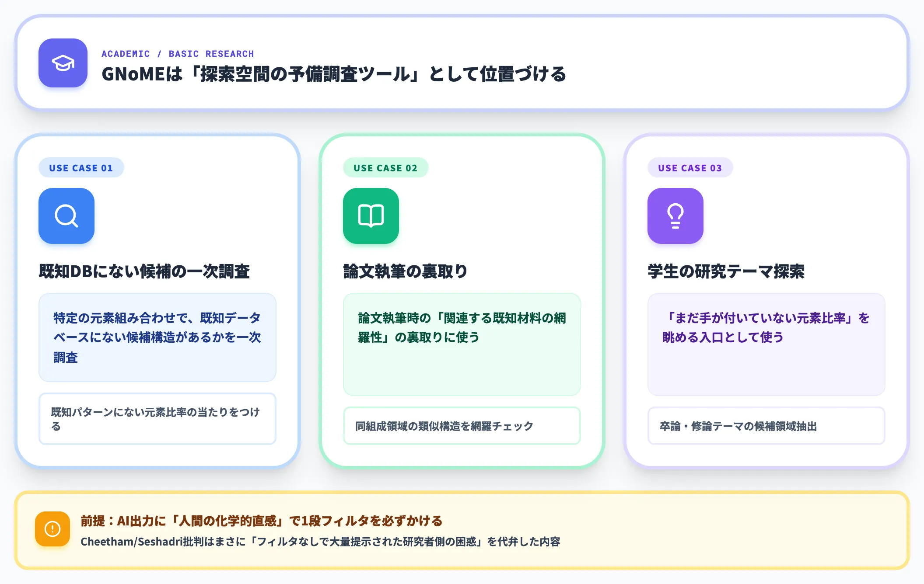The height and width of the screenshot is (584, 924).
Task: Click the graduation cap academic icon
Action: (63, 63)
